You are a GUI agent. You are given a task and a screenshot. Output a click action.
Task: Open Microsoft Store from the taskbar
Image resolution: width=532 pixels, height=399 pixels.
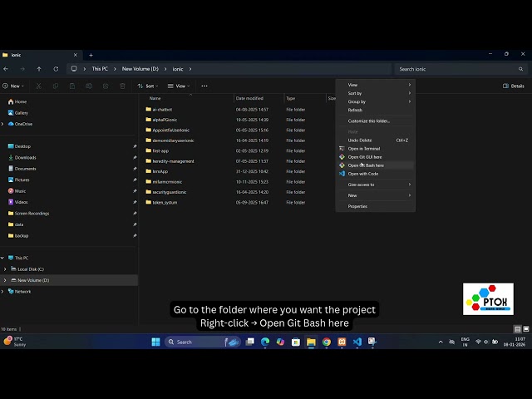tap(296, 342)
